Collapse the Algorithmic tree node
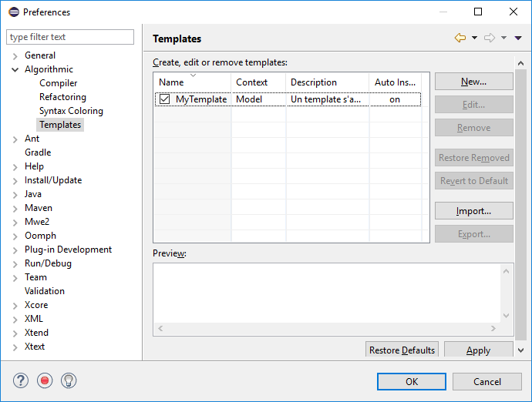Viewport: 532px width, 402px height. click(x=15, y=70)
